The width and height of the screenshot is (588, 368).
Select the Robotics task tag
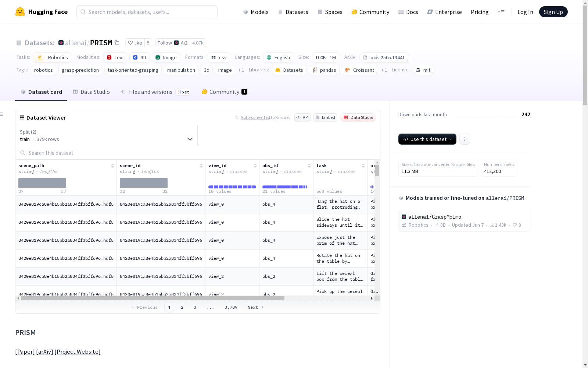tap(52, 57)
